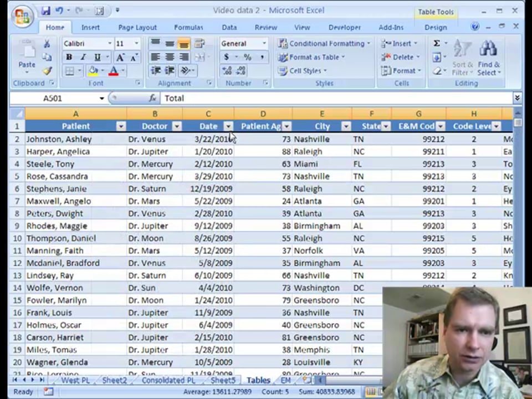Open Format menu in Cells group
Image resolution: width=532 pixels, height=399 pixels.
(x=401, y=70)
